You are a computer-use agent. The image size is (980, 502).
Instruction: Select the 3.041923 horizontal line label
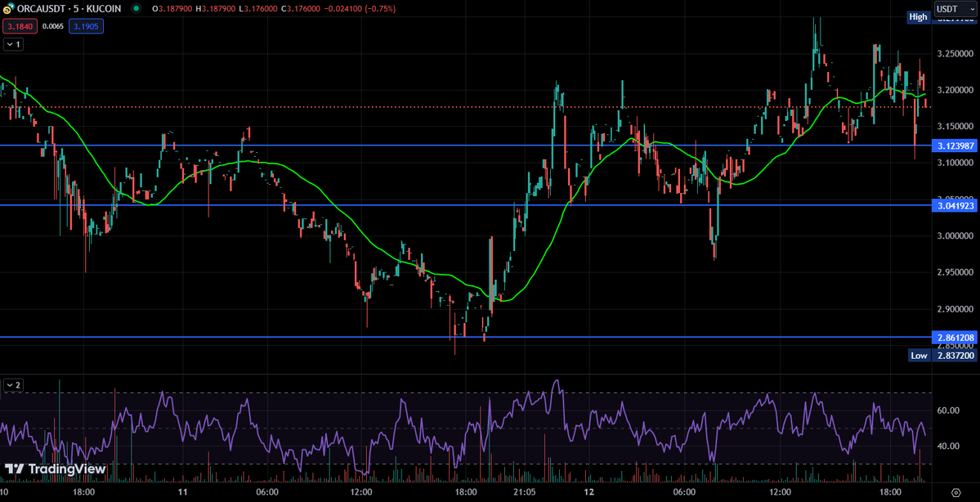point(954,205)
